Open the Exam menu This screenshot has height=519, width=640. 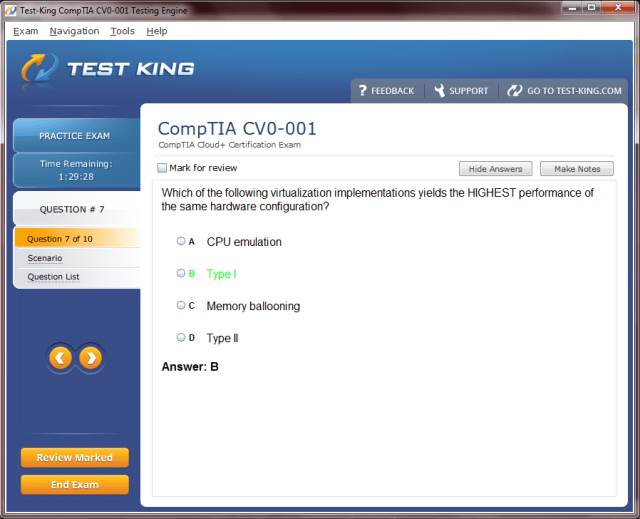tap(26, 31)
